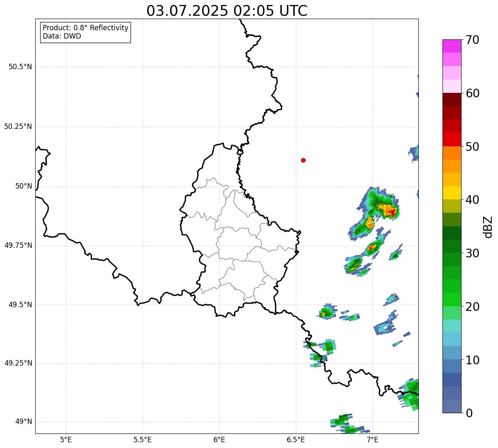Click the colorbar 40 tick label
The image size is (498, 448).
click(x=473, y=200)
